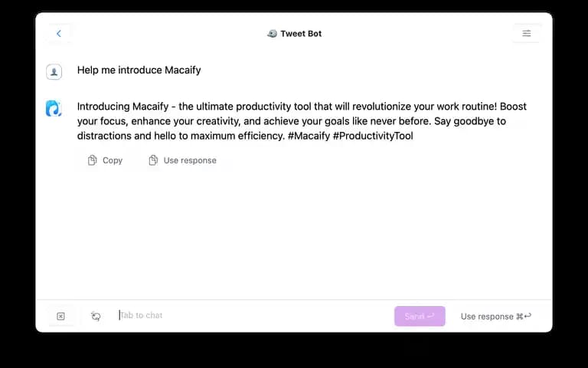The image size is (588, 368).
Task: Clear the chat with the boxed X icon
Action: (x=60, y=316)
